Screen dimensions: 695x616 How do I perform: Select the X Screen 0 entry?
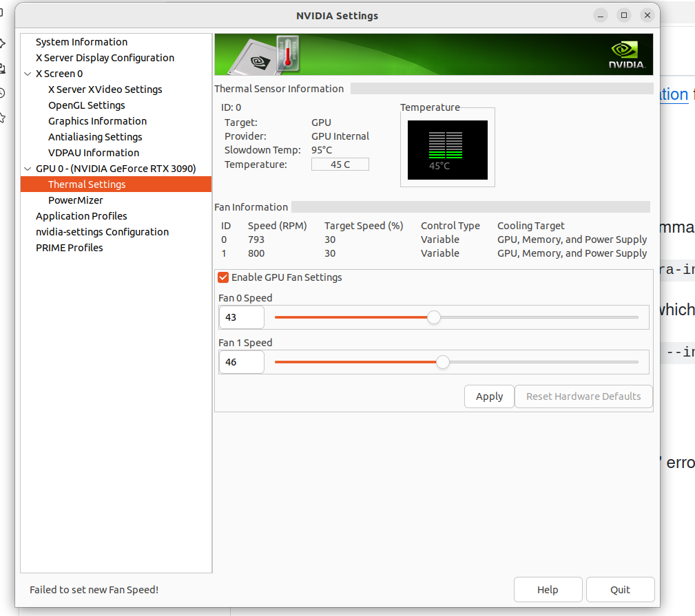(x=59, y=74)
